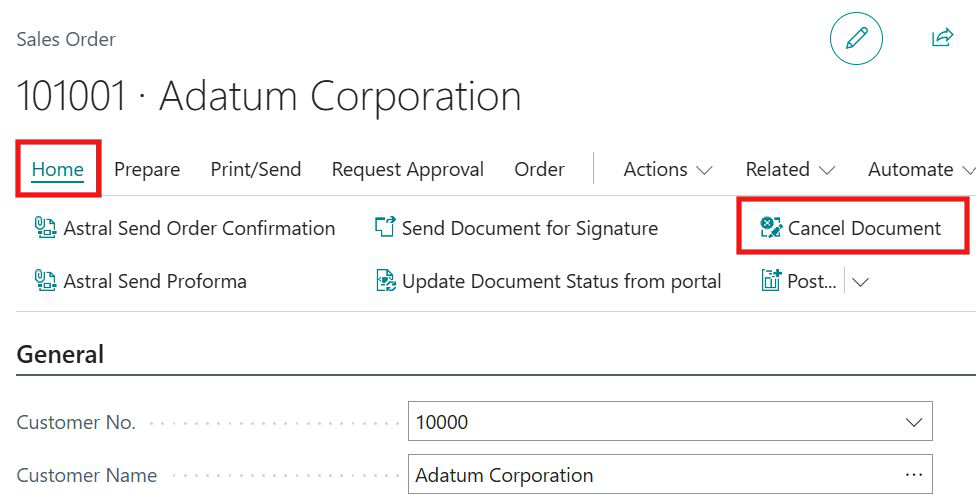
Task: Click the Post icon
Action: (x=771, y=281)
